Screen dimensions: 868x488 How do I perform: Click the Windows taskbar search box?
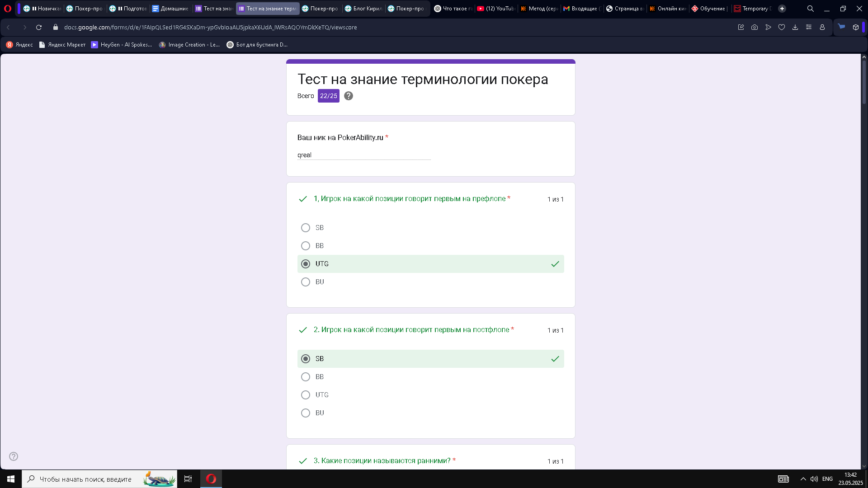click(99, 479)
